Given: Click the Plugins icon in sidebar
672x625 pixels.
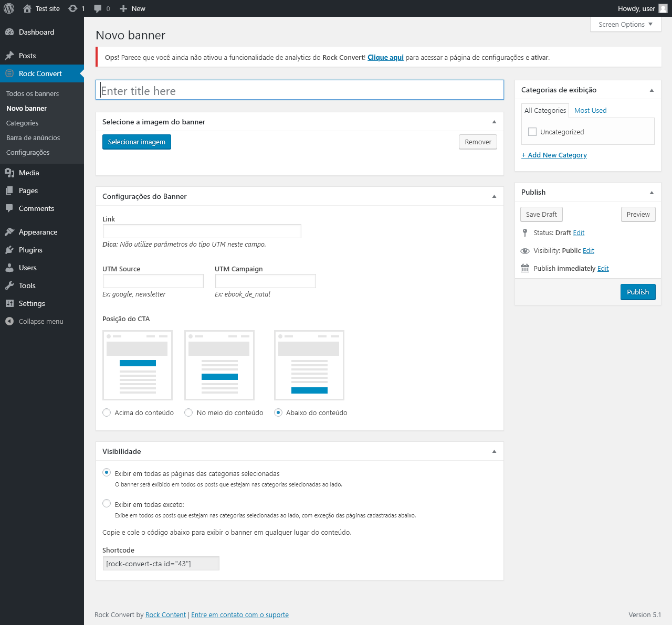Looking at the screenshot, I should (9, 250).
